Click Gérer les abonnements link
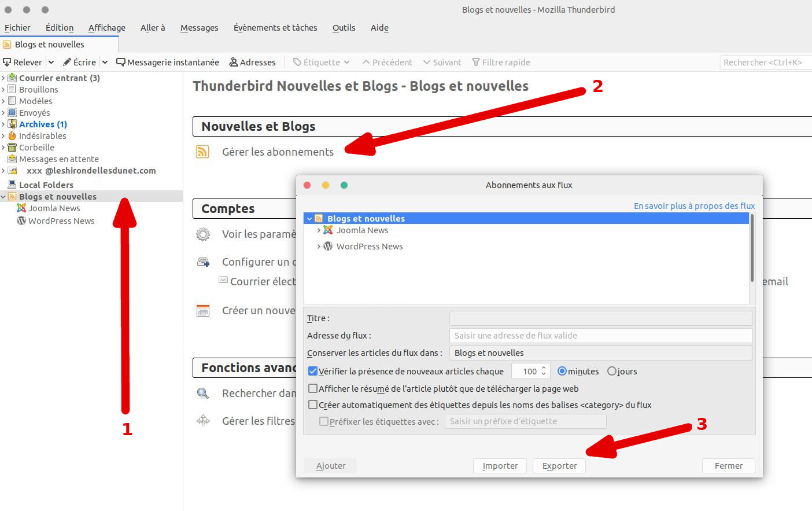Image resolution: width=812 pixels, height=511 pixels. (278, 152)
